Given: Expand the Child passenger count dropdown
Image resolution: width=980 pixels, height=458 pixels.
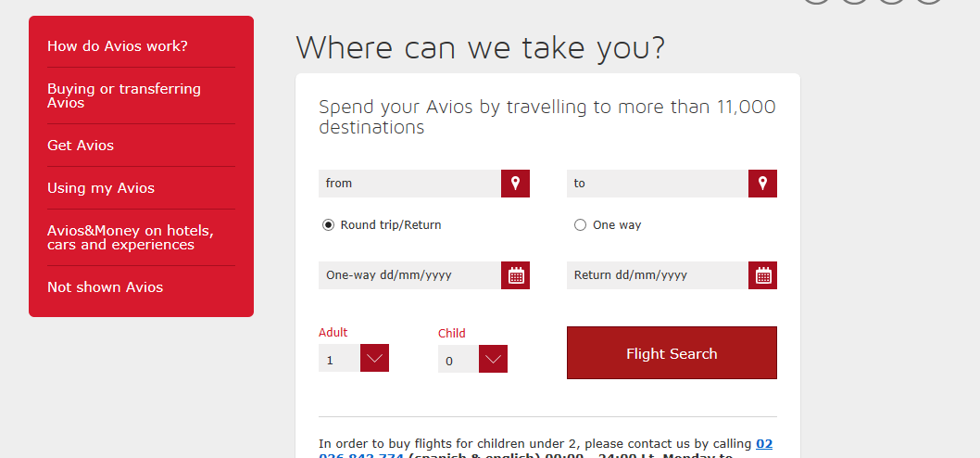Looking at the screenshot, I should pyautogui.click(x=493, y=359).
